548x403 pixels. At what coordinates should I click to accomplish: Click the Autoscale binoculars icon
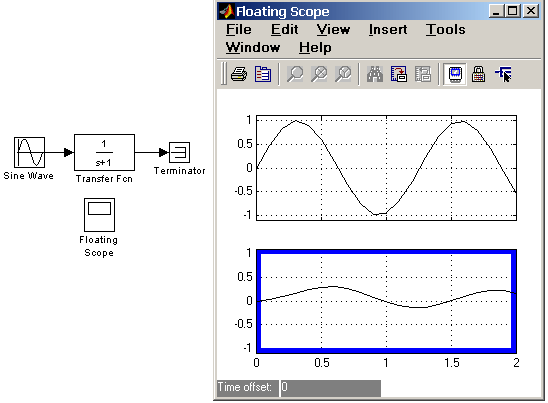[375, 74]
